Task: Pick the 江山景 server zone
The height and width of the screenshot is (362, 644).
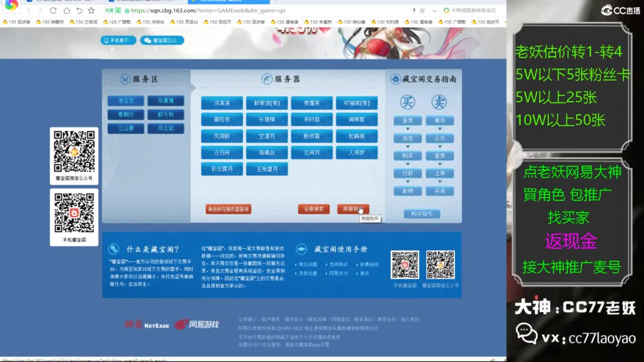Action: point(126,129)
